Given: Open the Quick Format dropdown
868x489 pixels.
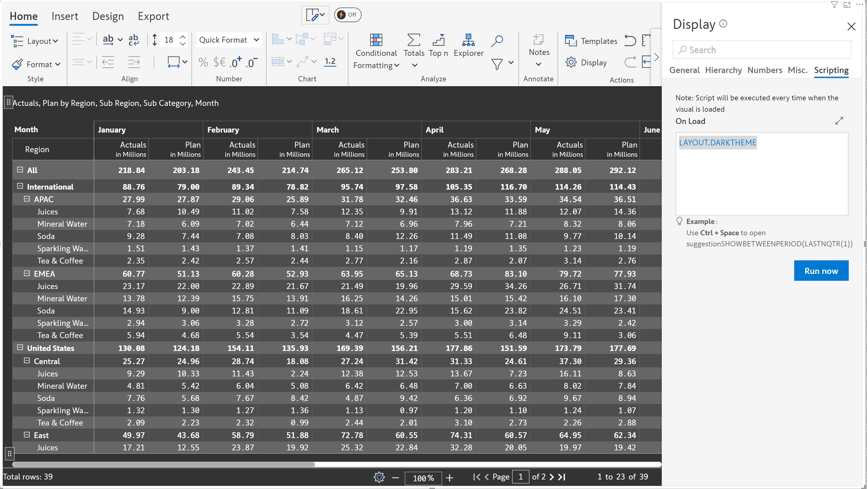Looking at the screenshot, I should pos(229,40).
